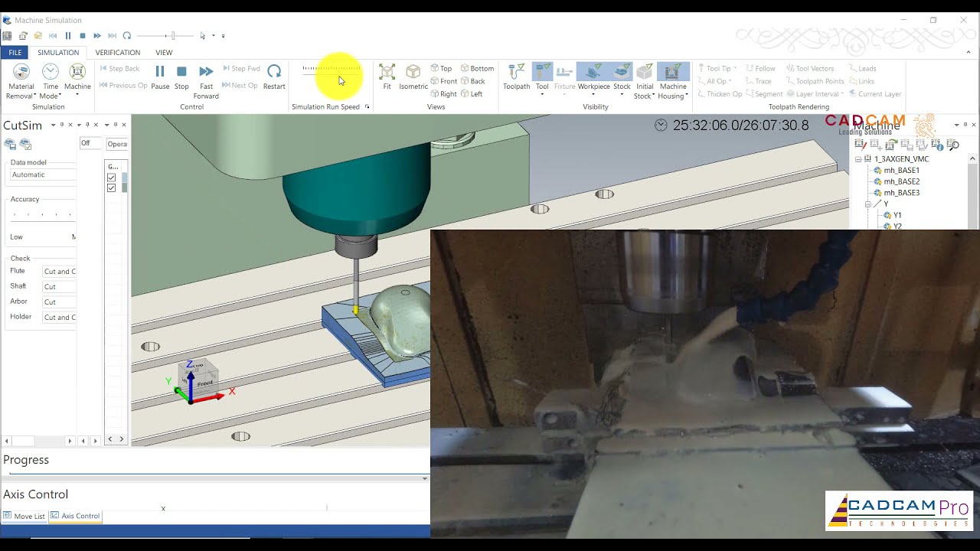Switch to Isometric view
Image resolution: width=980 pixels, height=551 pixels.
(x=413, y=77)
